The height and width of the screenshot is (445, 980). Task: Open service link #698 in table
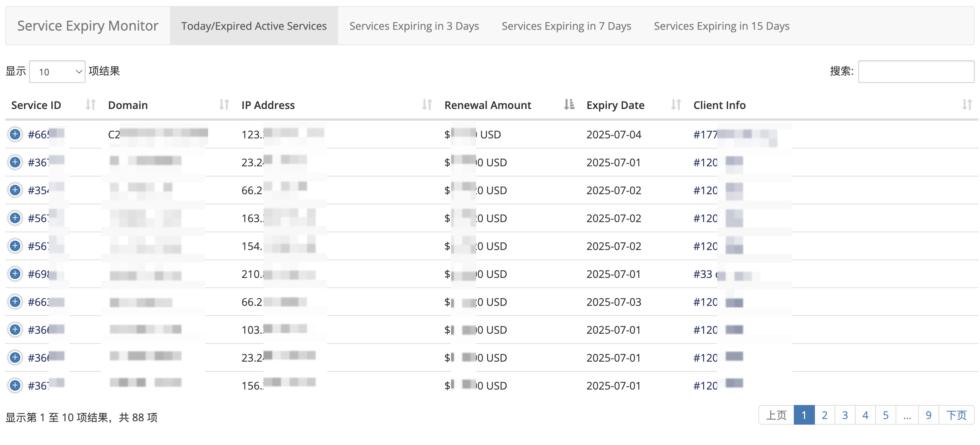coord(38,275)
